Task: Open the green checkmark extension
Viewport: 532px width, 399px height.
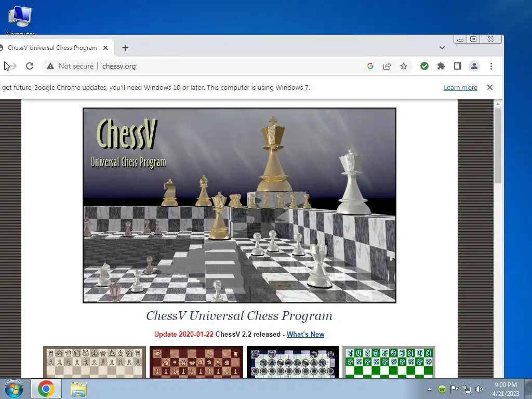Action: click(424, 66)
